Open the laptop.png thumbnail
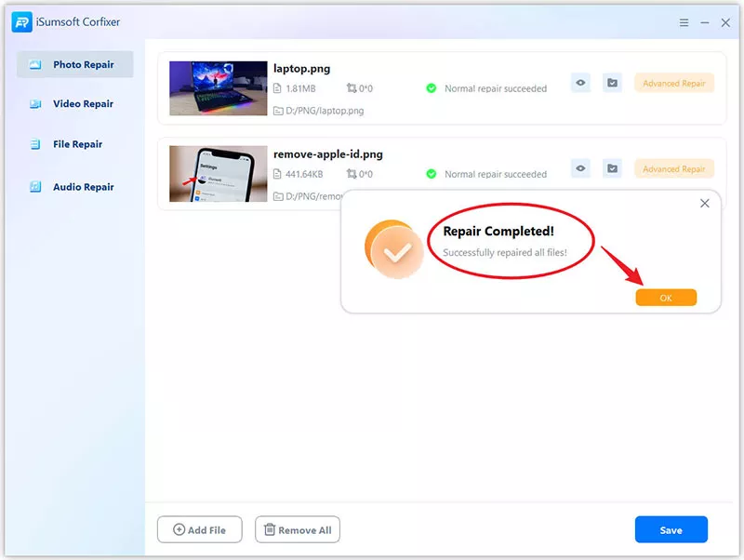744x560 pixels. pos(219,88)
